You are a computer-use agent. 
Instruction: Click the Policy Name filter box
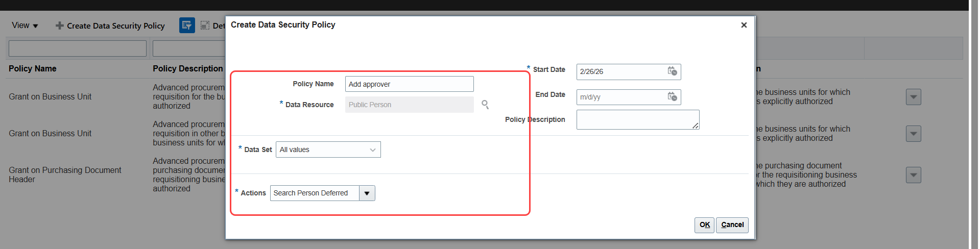coord(78,48)
